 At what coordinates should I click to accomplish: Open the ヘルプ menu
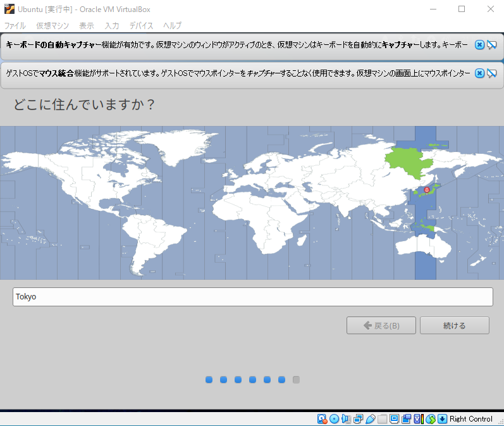point(172,25)
